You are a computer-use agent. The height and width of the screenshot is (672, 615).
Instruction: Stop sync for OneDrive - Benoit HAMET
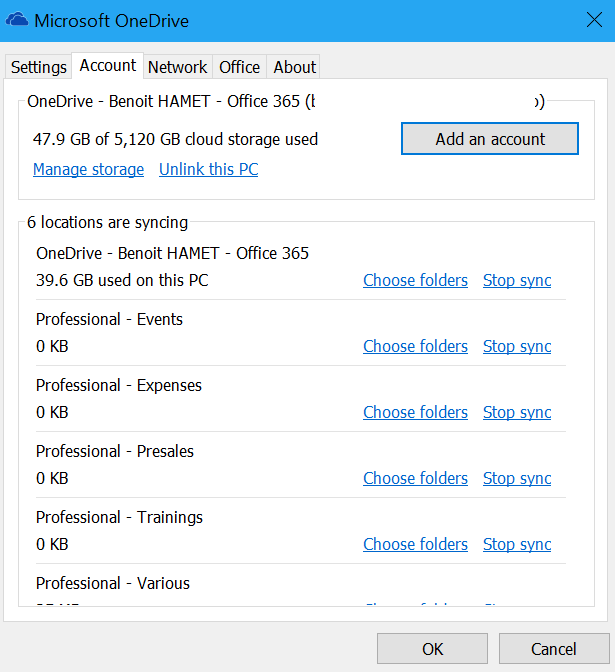point(517,280)
